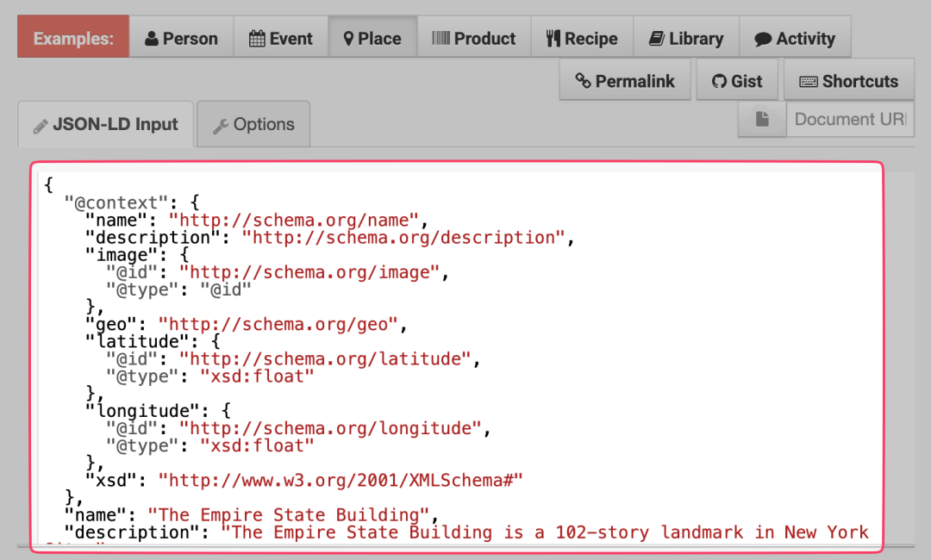This screenshot has height=560, width=931.
Task: Load the Recipe example
Action: click(x=583, y=37)
